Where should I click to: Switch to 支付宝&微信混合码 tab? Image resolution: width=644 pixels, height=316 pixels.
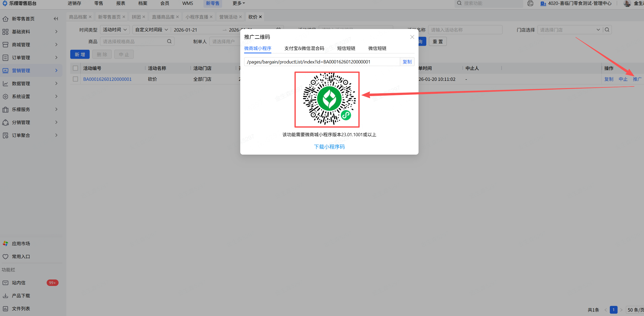(x=304, y=48)
